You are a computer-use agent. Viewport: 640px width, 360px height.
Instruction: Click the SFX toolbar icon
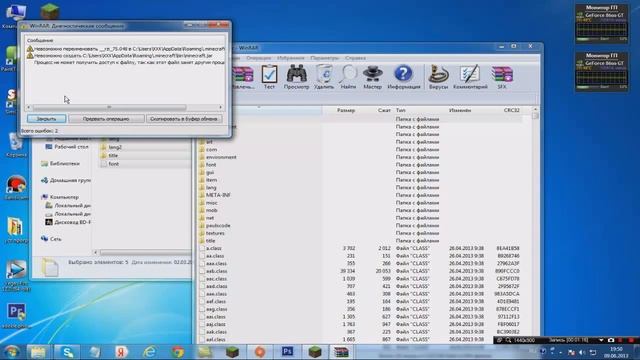pos(502,77)
